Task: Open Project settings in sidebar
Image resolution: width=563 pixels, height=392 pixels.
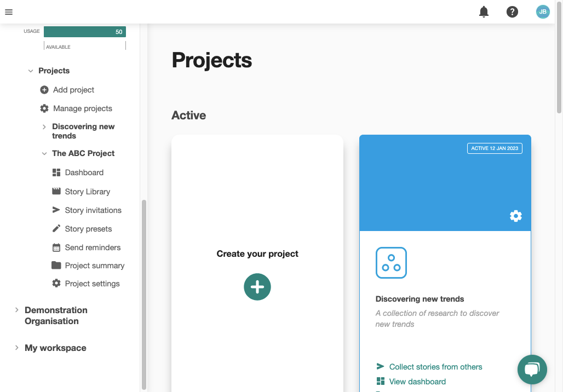Action: pos(92,284)
